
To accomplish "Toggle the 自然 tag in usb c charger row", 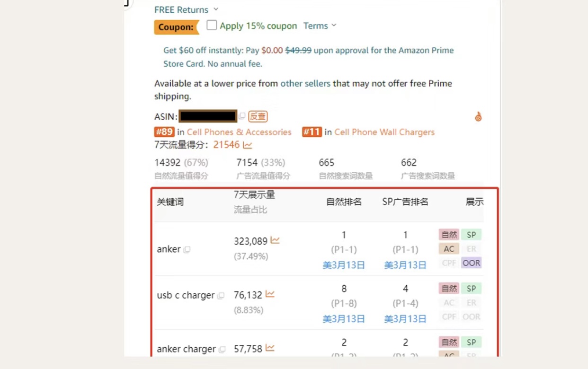I will (x=449, y=289).
